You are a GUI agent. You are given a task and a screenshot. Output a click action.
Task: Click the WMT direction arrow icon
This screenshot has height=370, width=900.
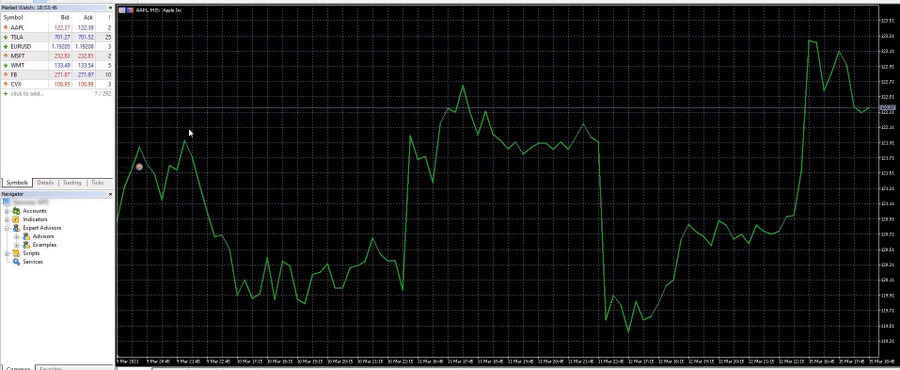(x=6, y=65)
